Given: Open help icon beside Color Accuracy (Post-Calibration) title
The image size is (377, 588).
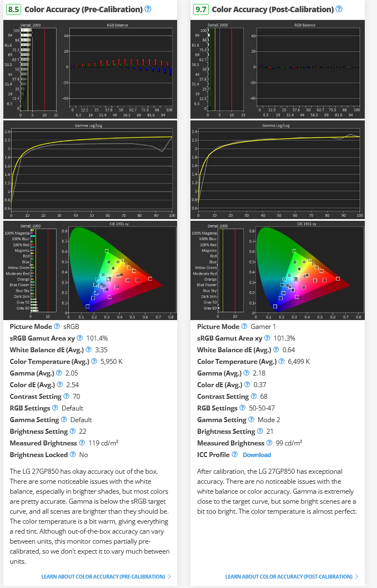Looking at the screenshot, I should tap(339, 9).
